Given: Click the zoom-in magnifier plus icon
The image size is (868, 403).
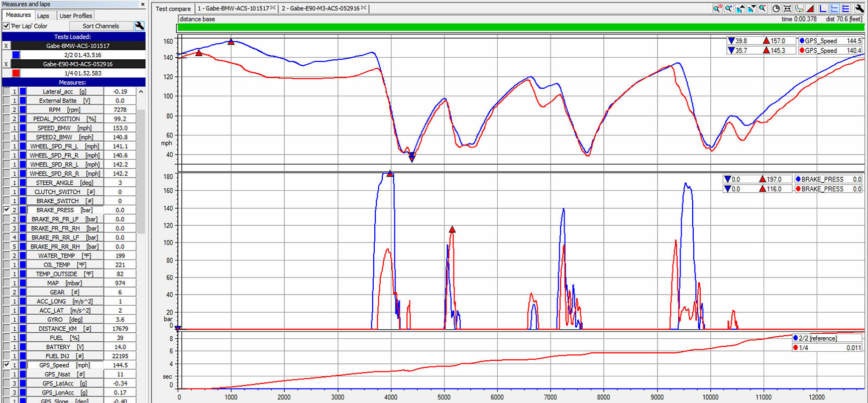Looking at the screenshot, I should pos(728,9).
